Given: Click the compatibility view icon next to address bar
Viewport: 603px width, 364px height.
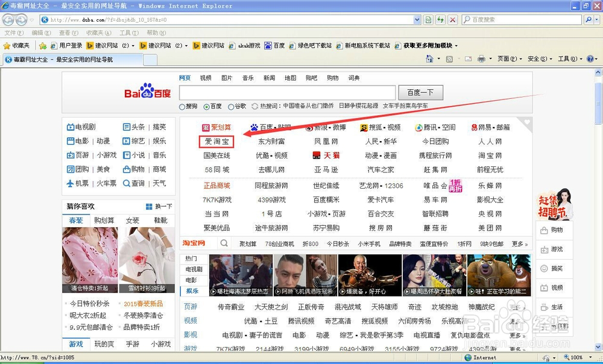Looking at the screenshot, I should point(428,20).
